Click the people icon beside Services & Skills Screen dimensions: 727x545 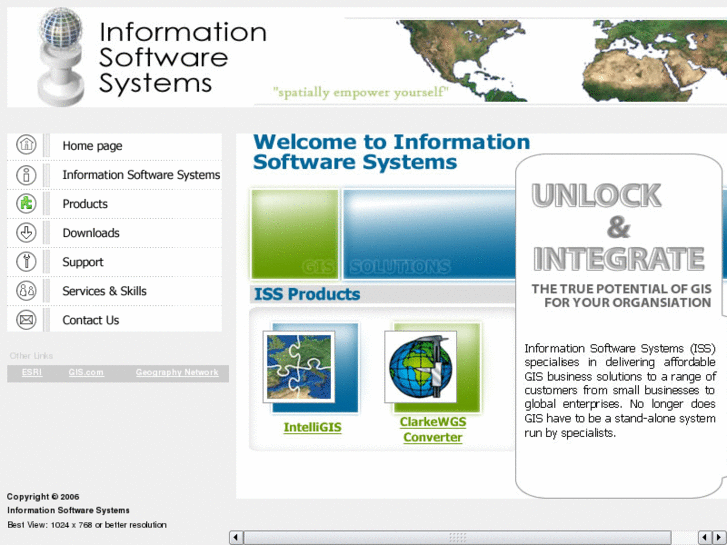26,291
